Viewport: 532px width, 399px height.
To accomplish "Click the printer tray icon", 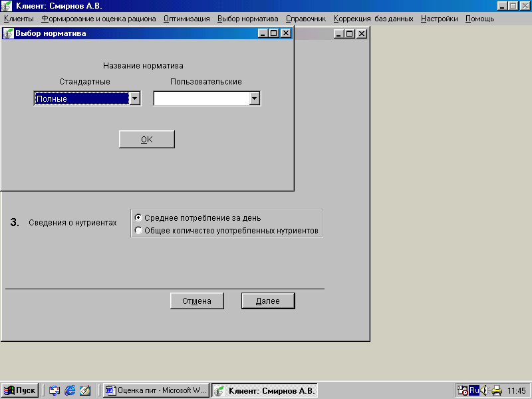I will click(x=497, y=390).
